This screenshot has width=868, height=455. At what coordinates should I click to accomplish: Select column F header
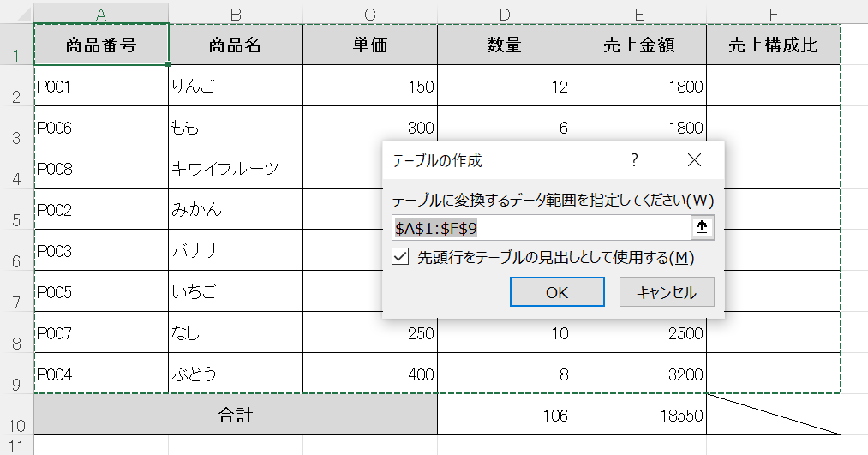pos(774,13)
